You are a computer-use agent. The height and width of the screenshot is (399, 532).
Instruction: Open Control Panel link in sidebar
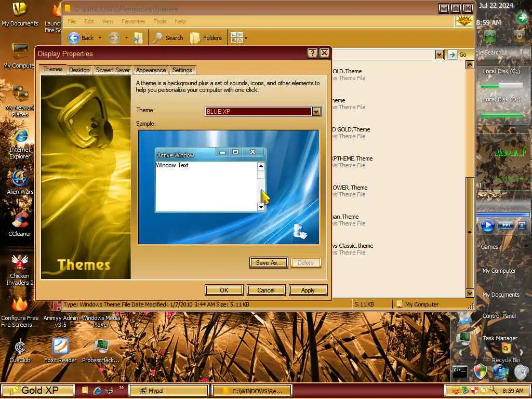point(499,316)
